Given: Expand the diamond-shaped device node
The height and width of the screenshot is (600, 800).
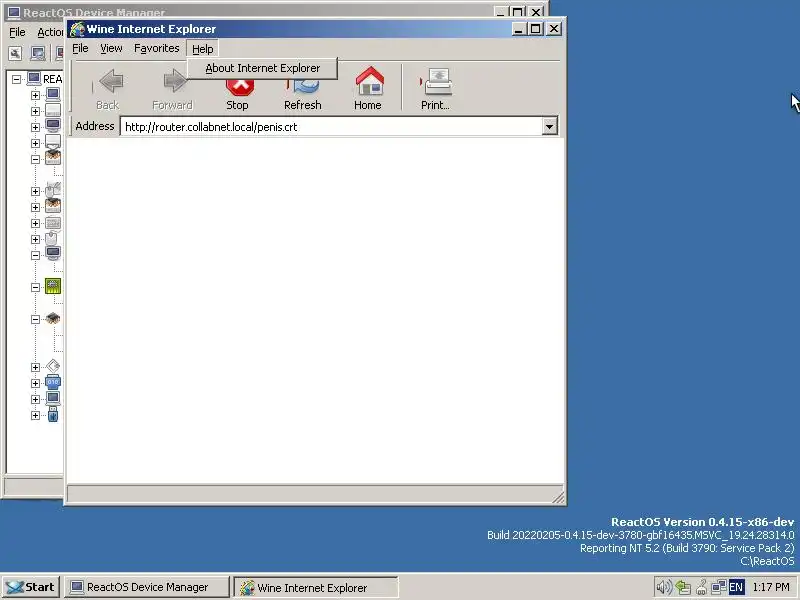Looking at the screenshot, I should coord(35,367).
